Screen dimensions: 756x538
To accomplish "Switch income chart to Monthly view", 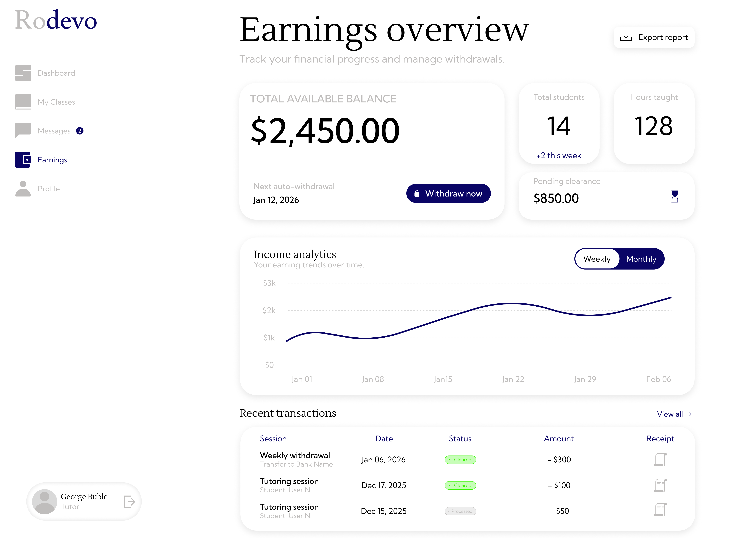I will pyautogui.click(x=641, y=259).
